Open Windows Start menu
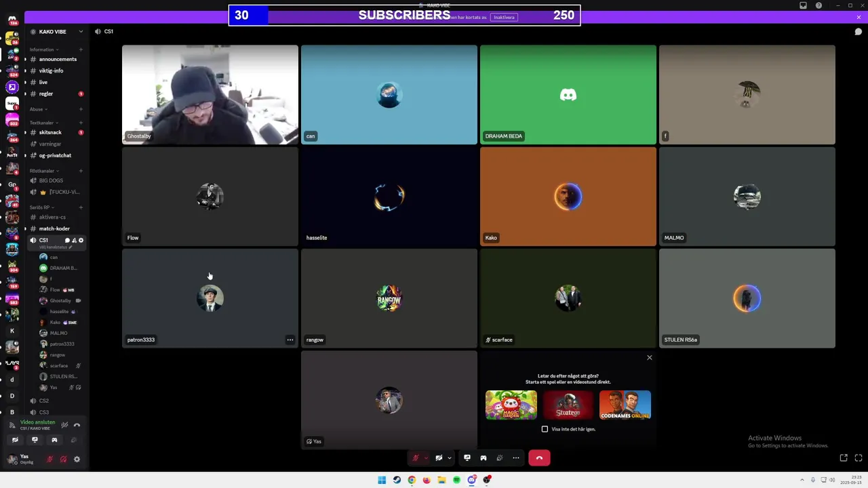Image resolution: width=868 pixels, height=488 pixels. [382, 480]
